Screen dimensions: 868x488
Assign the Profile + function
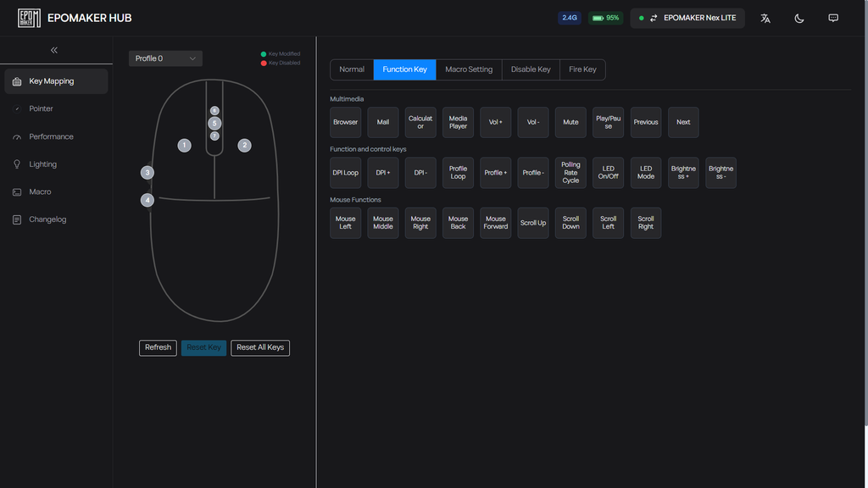pos(495,173)
